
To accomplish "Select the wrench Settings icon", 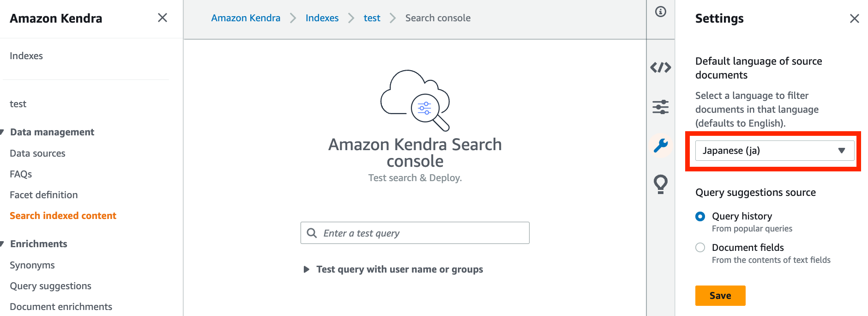I will [660, 145].
